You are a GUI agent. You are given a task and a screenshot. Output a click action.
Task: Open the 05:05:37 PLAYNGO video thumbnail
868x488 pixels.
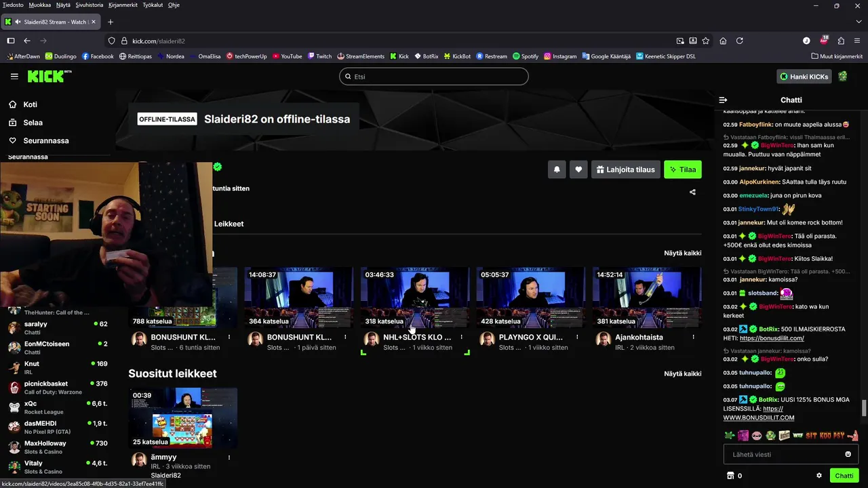tap(531, 298)
